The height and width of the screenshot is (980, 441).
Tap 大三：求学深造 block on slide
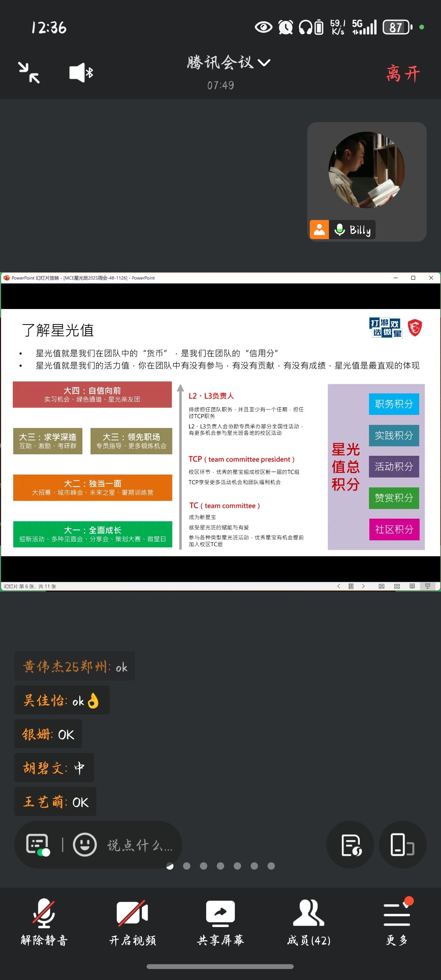click(48, 441)
